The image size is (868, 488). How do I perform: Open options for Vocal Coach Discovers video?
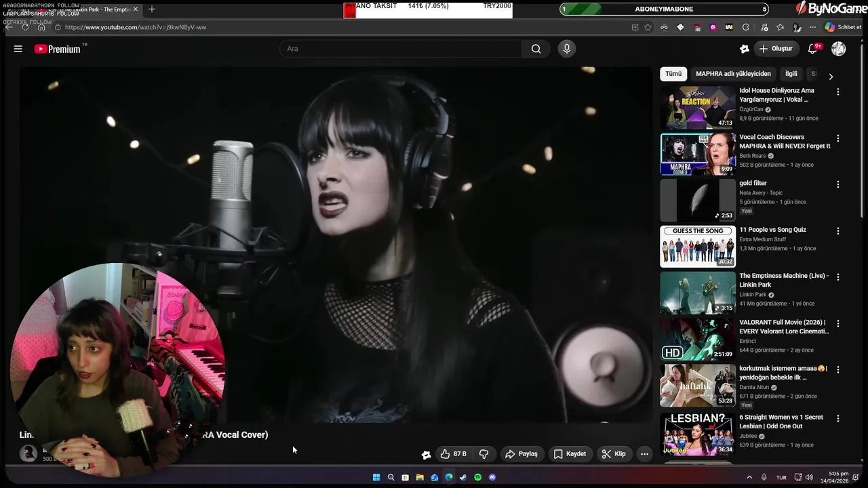(x=837, y=138)
